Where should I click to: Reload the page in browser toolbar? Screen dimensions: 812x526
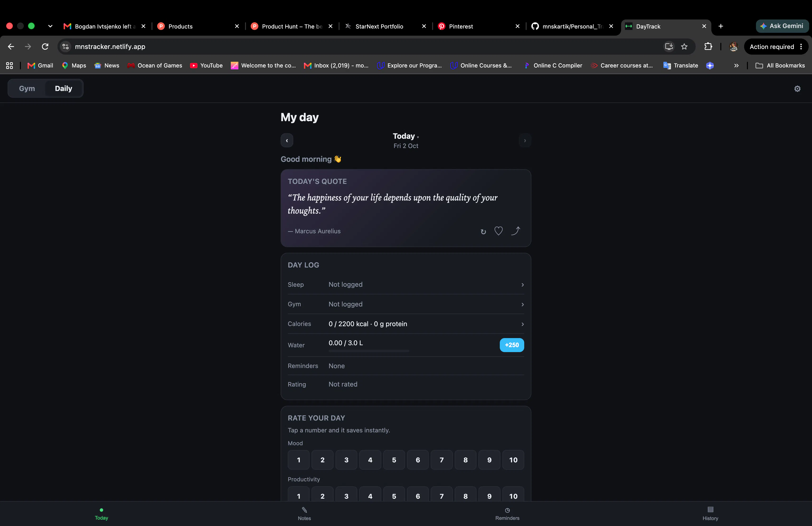coord(45,46)
